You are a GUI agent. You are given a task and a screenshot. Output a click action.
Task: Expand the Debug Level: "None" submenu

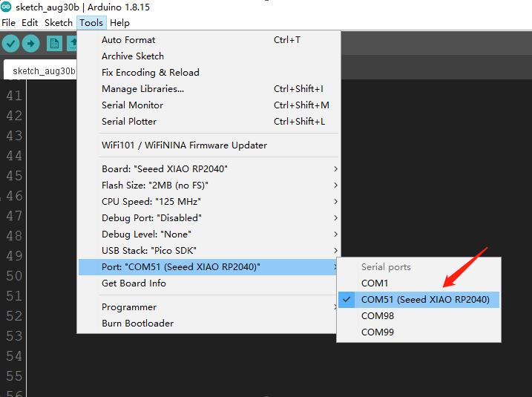click(x=208, y=234)
